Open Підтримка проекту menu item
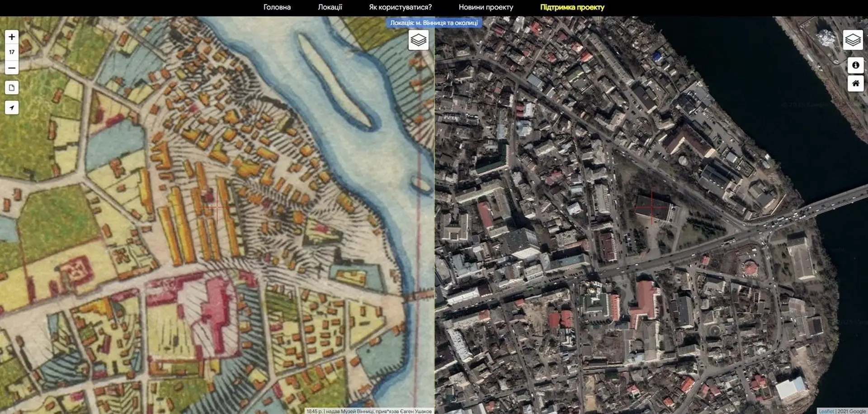This screenshot has height=414, width=868. tap(572, 7)
